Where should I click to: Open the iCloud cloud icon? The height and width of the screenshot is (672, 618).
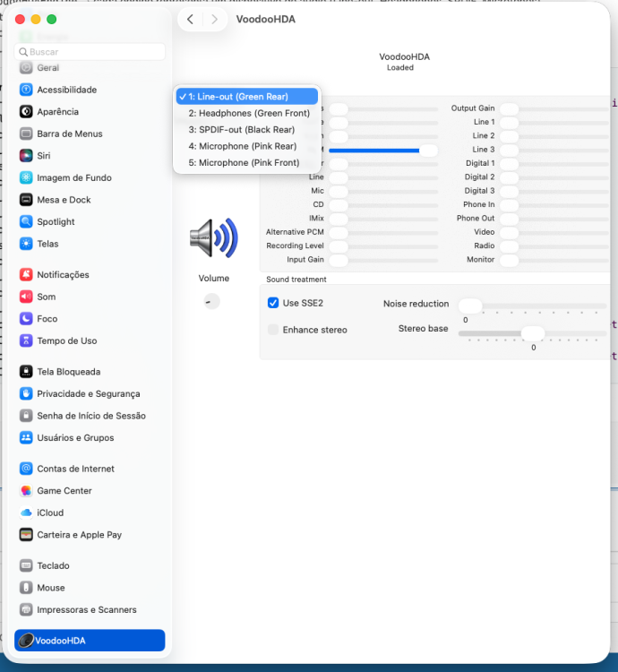[x=26, y=513]
